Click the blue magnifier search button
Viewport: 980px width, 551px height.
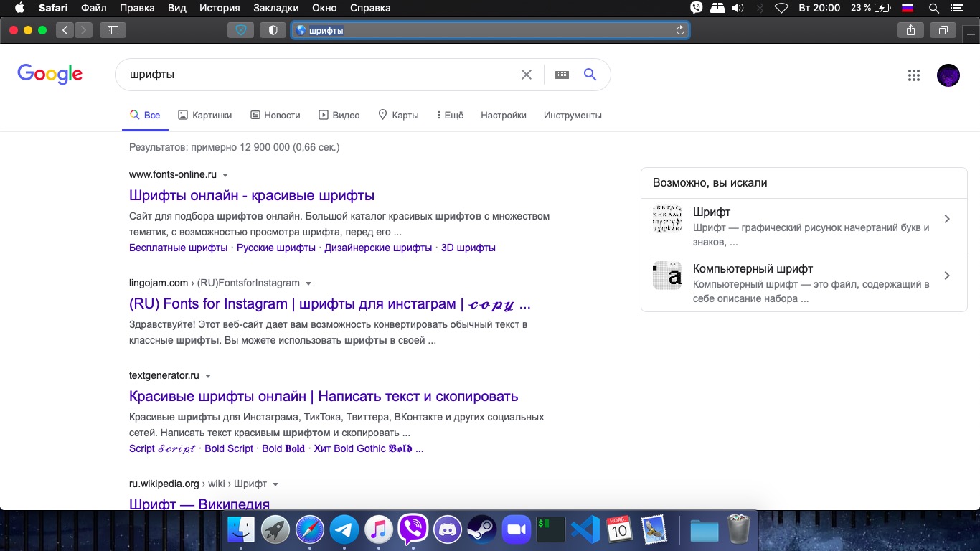tap(590, 75)
